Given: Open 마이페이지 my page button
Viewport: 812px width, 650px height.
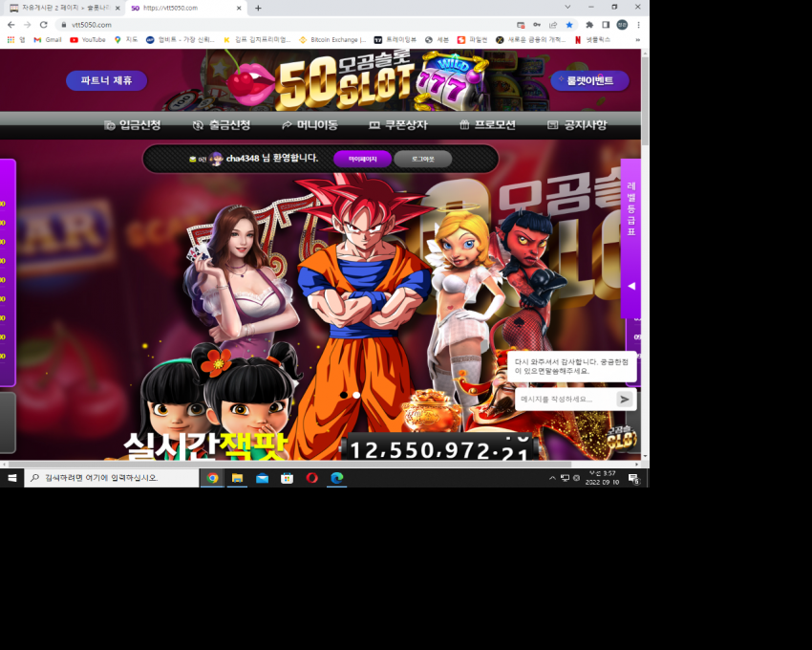Looking at the screenshot, I should click(362, 159).
